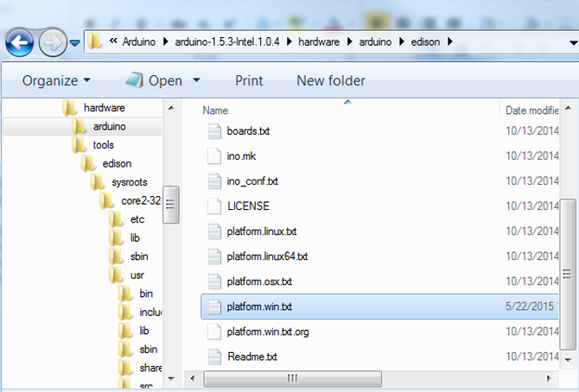Click the tools folder icon in tree
This screenshot has width=579, height=392.
pos(79,144)
